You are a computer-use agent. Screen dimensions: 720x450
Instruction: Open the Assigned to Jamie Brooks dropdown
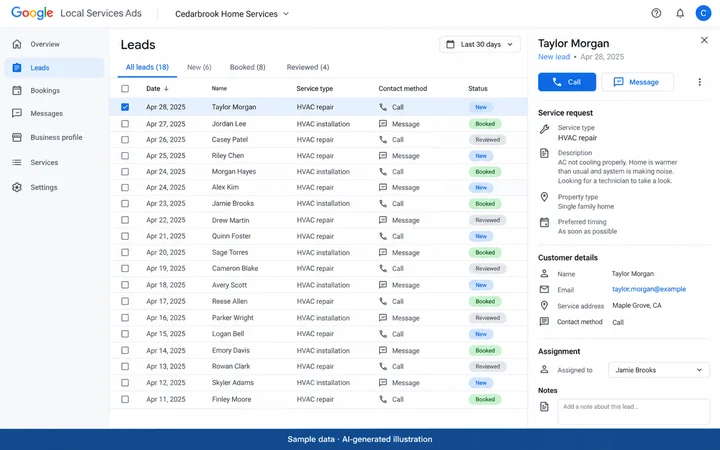pos(659,370)
